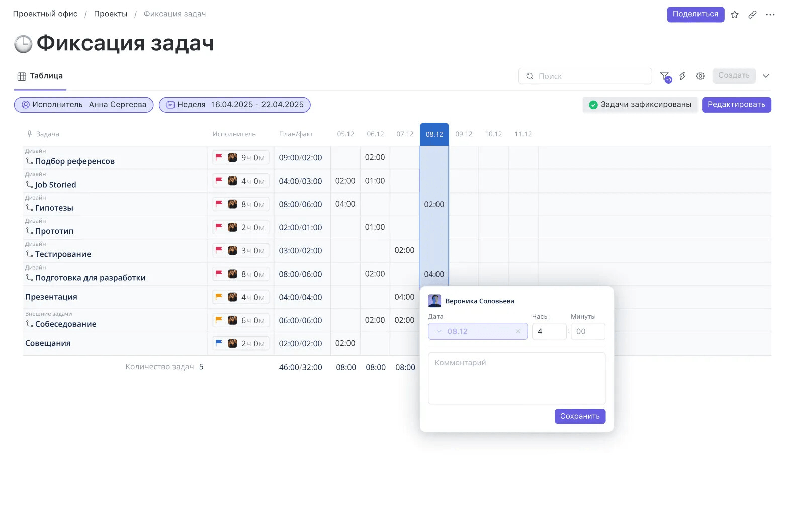Click orange flag in Презентация row
785x532 pixels.
coord(219,297)
